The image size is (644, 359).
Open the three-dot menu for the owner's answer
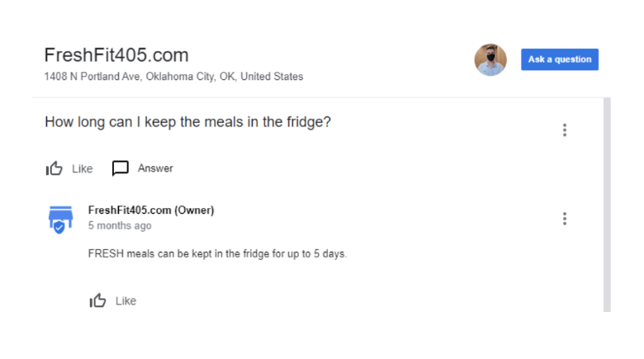coord(565,219)
